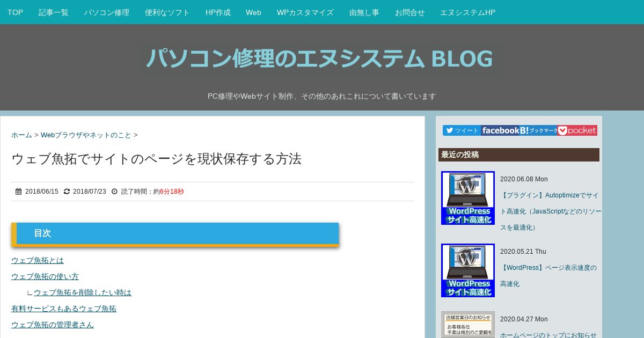This screenshot has width=644, height=338.
Task: Add a Hatena B! bookmark
Action: point(538,130)
